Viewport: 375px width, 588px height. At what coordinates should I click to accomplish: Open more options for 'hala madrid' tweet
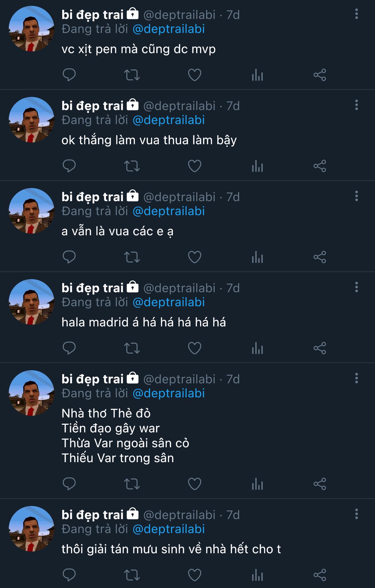(356, 287)
